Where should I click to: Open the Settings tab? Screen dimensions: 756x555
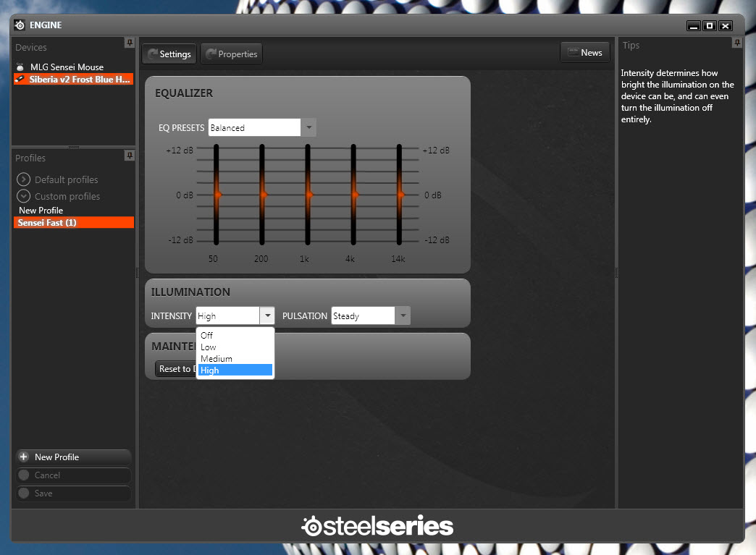pyautogui.click(x=169, y=54)
